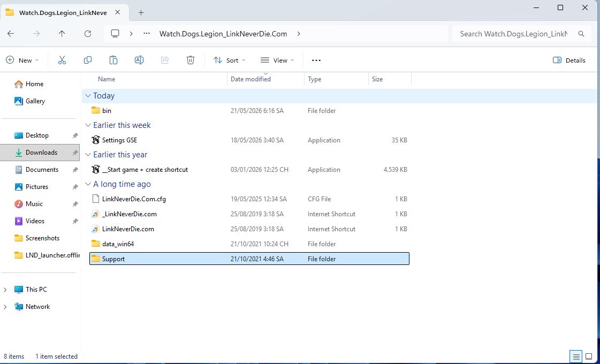Unpin Documents from quick access
The height and width of the screenshot is (364, 600).
(75, 170)
